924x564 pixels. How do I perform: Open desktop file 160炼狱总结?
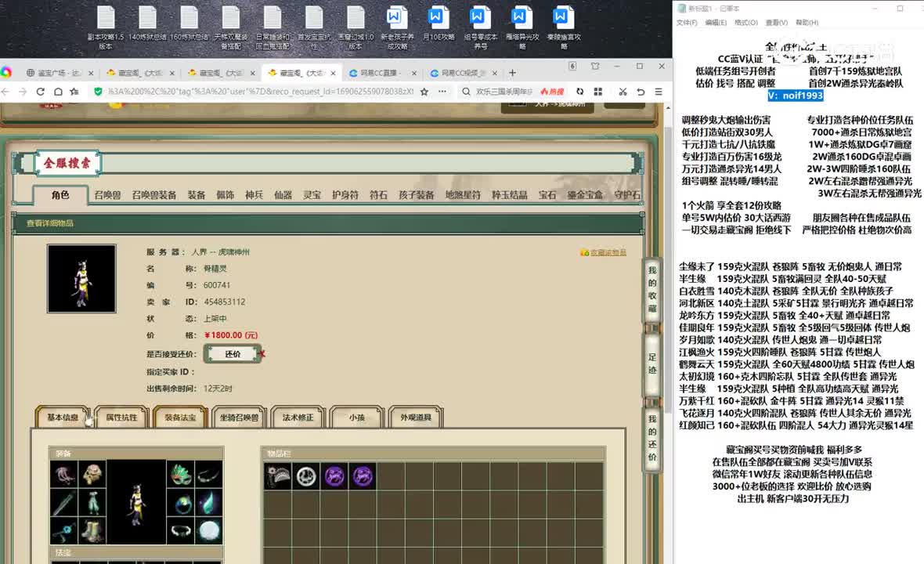click(x=189, y=23)
